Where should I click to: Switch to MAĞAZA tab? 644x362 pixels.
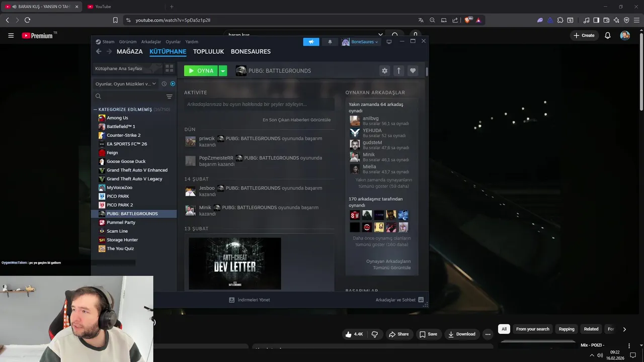pyautogui.click(x=130, y=51)
